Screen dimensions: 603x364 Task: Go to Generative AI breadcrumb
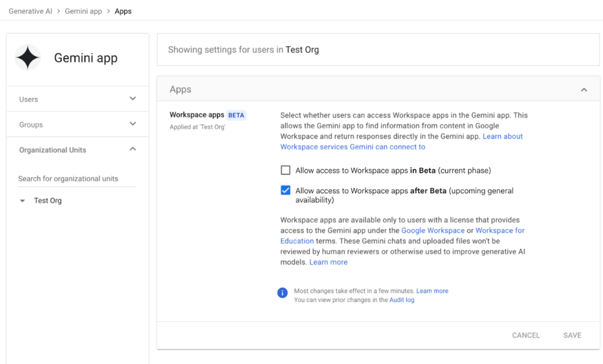[31, 11]
